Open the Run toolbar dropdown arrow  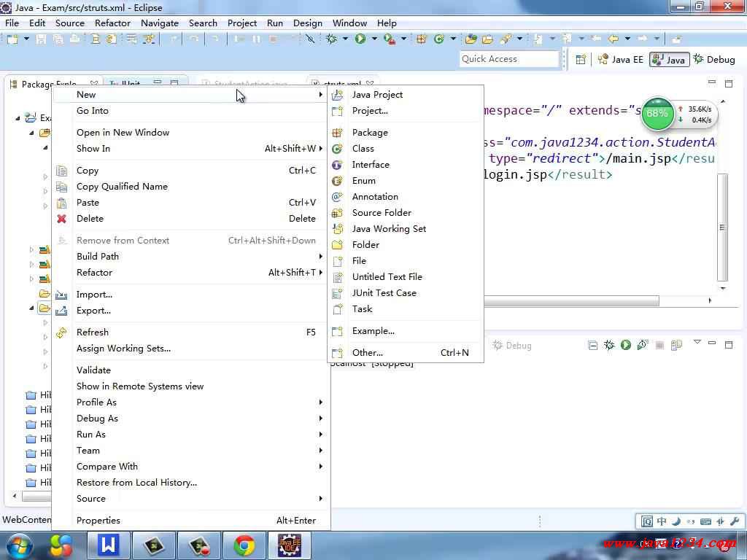point(374,39)
